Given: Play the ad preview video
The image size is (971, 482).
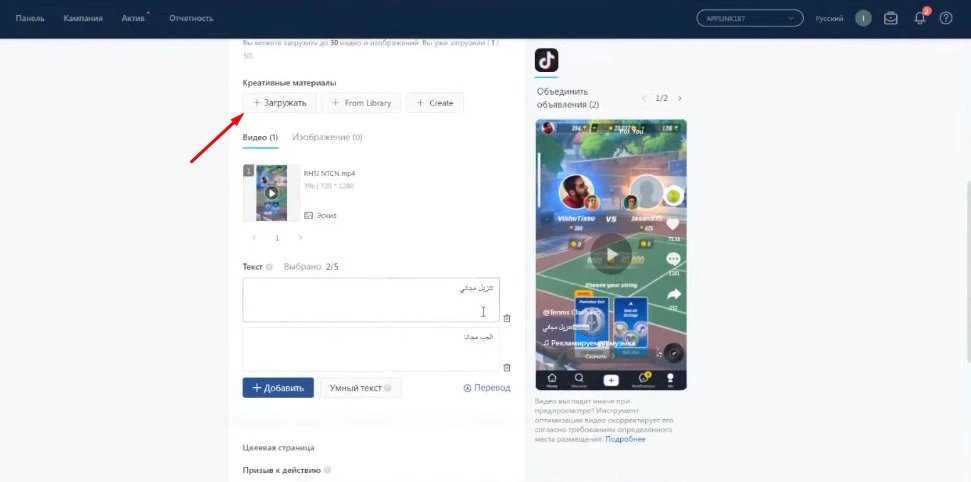Looking at the screenshot, I should pyautogui.click(x=611, y=255).
